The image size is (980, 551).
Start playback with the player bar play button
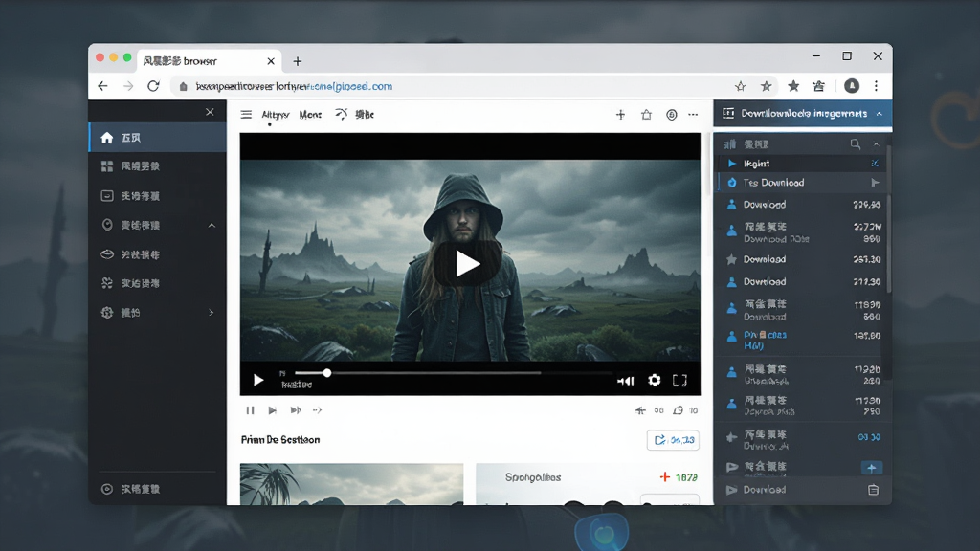[x=258, y=380]
